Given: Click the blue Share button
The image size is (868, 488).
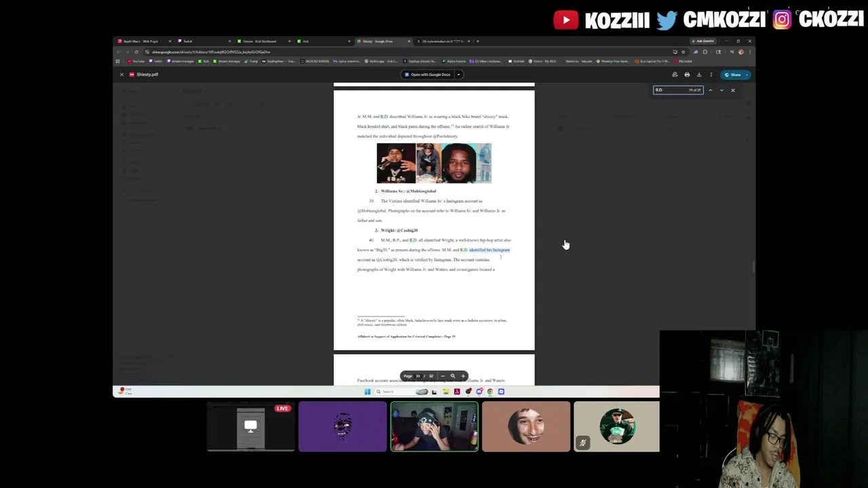Looking at the screenshot, I should (x=732, y=75).
